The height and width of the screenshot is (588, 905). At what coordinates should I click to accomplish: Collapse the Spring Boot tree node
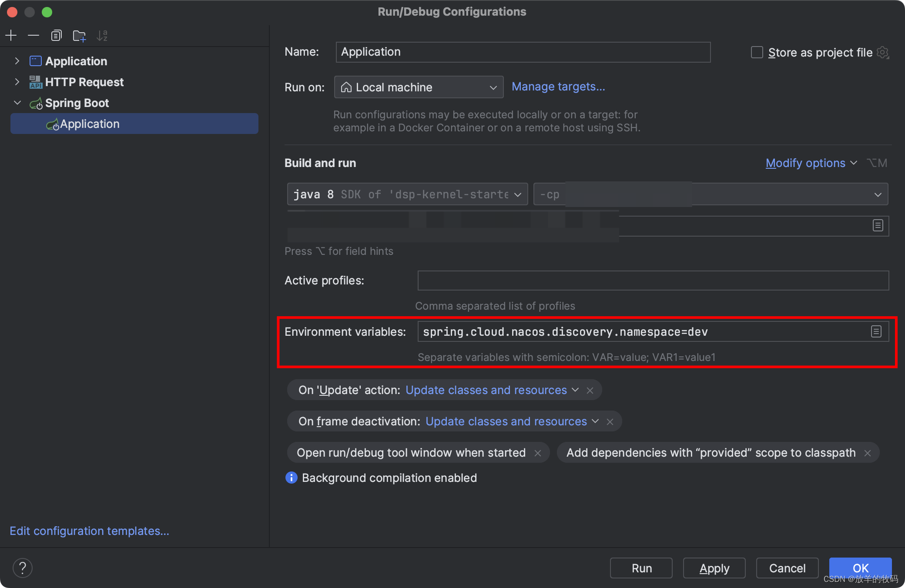click(x=17, y=103)
